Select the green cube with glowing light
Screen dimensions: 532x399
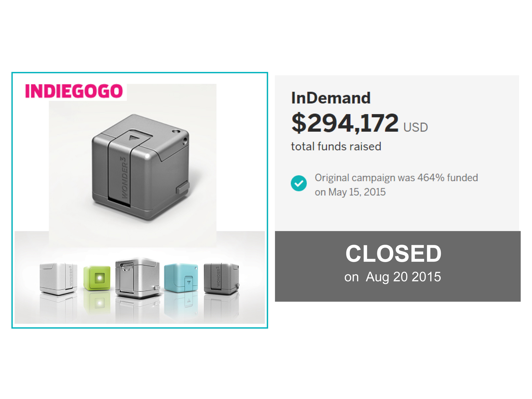[x=97, y=278]
